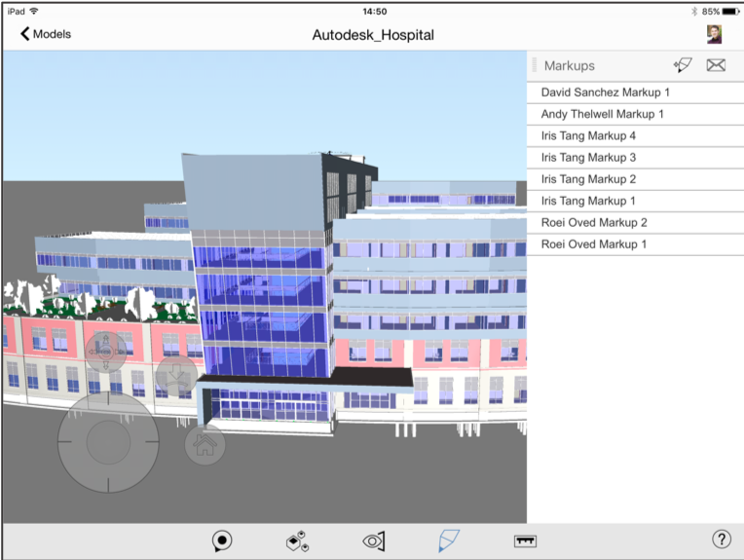
Task: Select Iris Tang Markup 3
Action: click(x=635, y=158)
